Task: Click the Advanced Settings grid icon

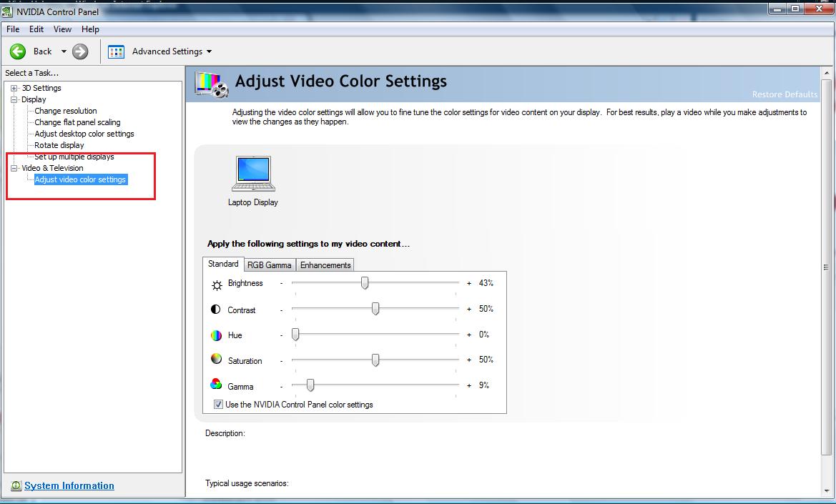Action: (116, 51)
